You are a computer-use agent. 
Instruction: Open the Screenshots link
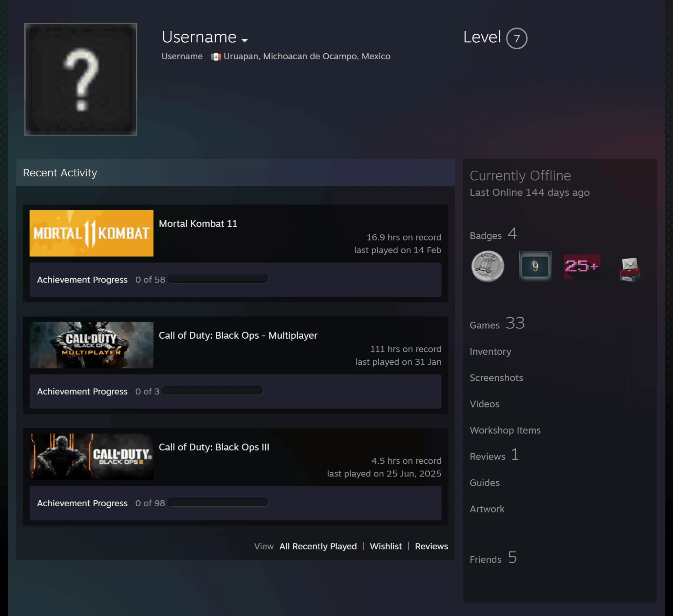[x=496, y=378]
